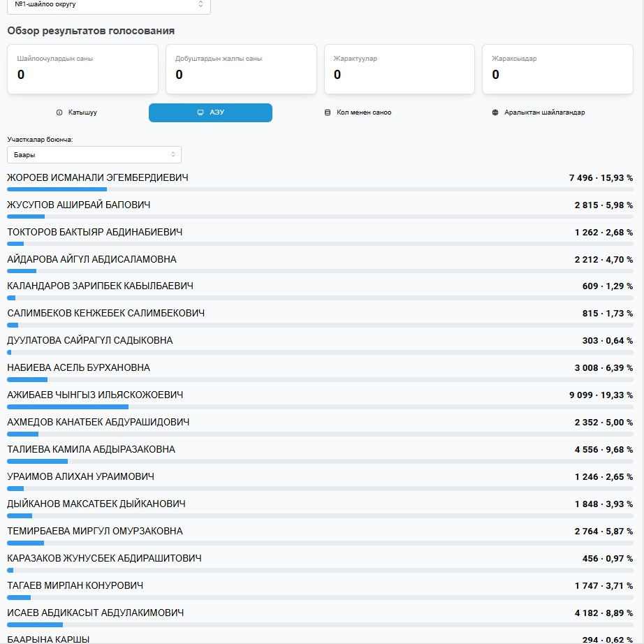The width and height of the screenshot is (644, 644).
Task: Click the clock icon beside Катышуу
Action: 59,112
